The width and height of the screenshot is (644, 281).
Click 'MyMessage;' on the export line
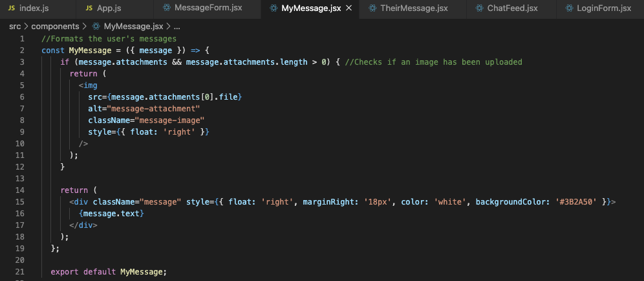(x=144, y=272)
